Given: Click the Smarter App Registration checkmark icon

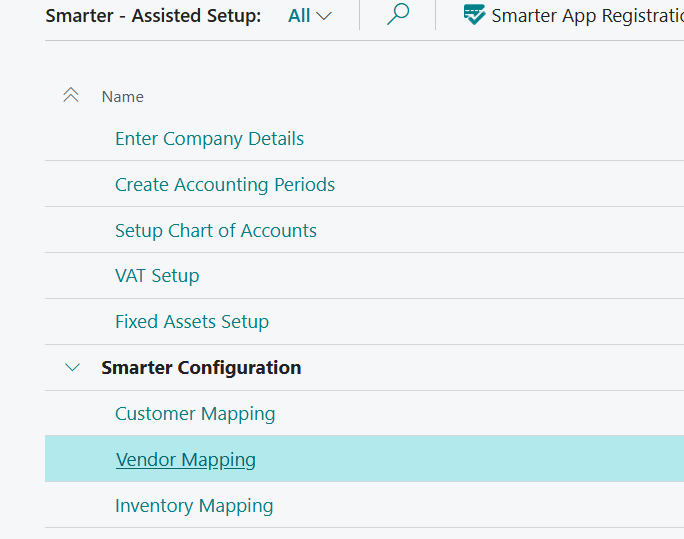Looking at the screenshot, I should (x=474, y=15).
